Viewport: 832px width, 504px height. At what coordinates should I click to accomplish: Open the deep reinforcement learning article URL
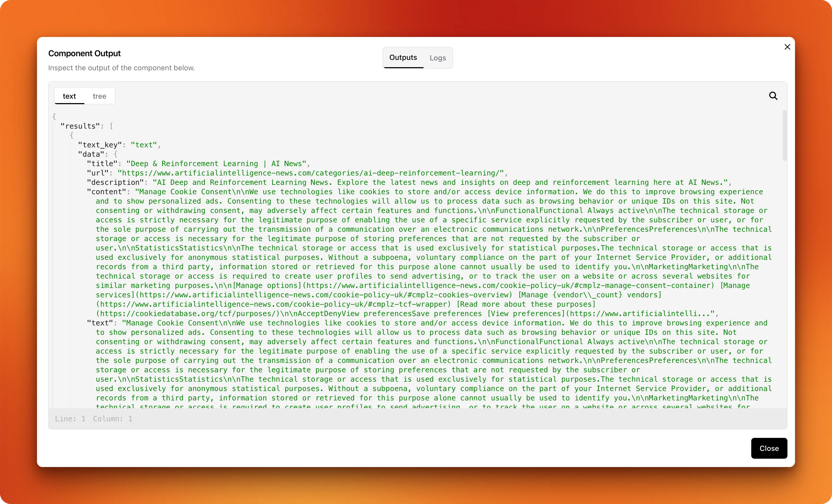[311, 173]
